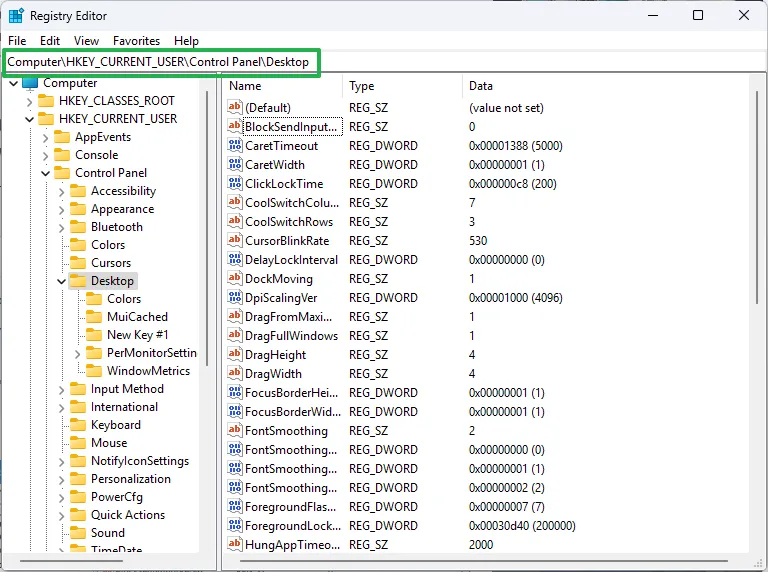Screen dimensions: 768x572
Task: Select the CaretTimeout DWORD value icon
Action: click(235, 146)
